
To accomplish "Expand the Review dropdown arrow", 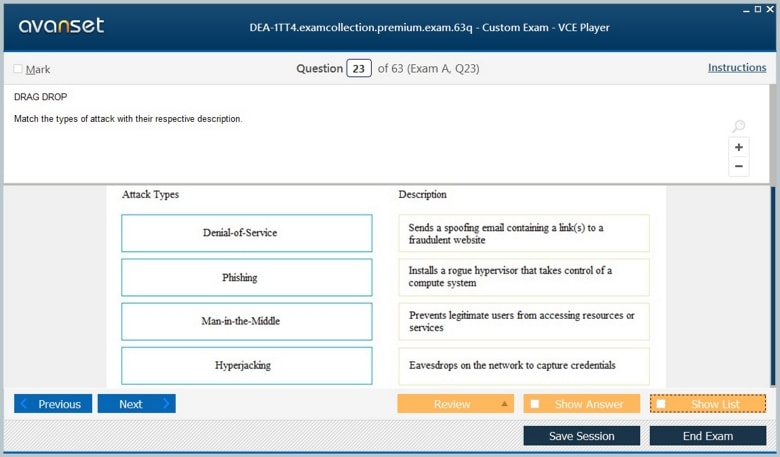I will coord(504,404).
